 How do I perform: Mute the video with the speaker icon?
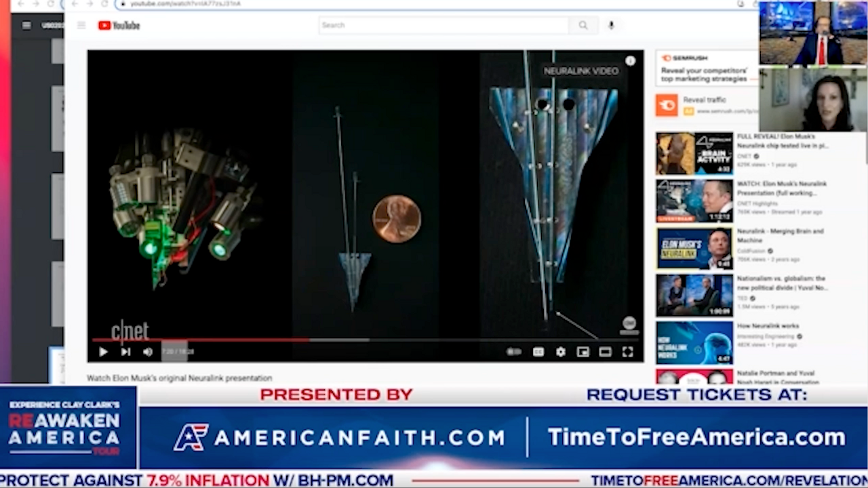[148, 352]
